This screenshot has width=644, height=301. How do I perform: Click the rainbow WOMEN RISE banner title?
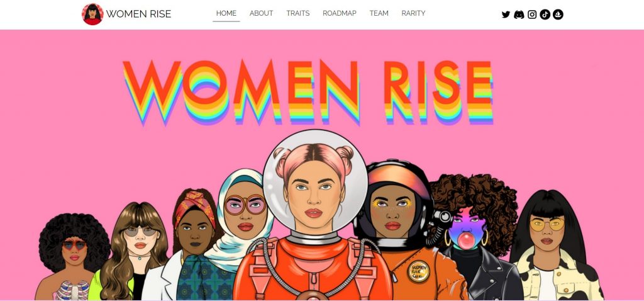coord(308,93)
